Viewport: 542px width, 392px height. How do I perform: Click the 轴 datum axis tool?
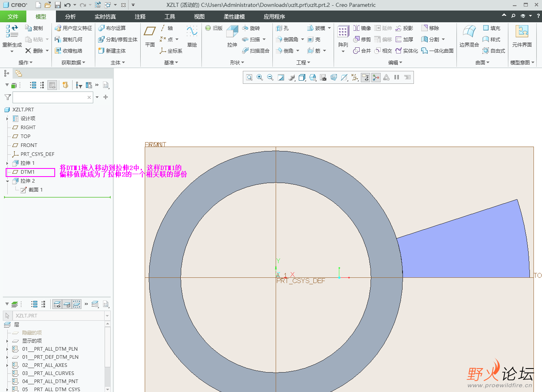pyautogui.click(x=166, y=28)
